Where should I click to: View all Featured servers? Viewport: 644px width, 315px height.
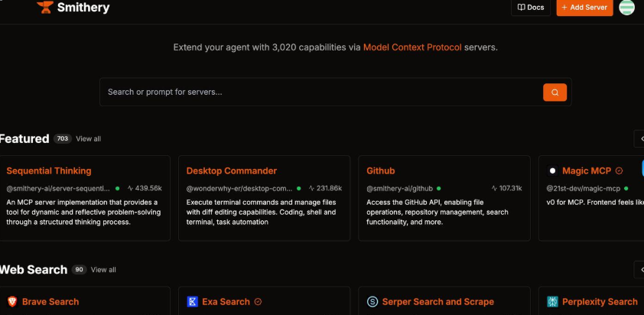(88, 139)
